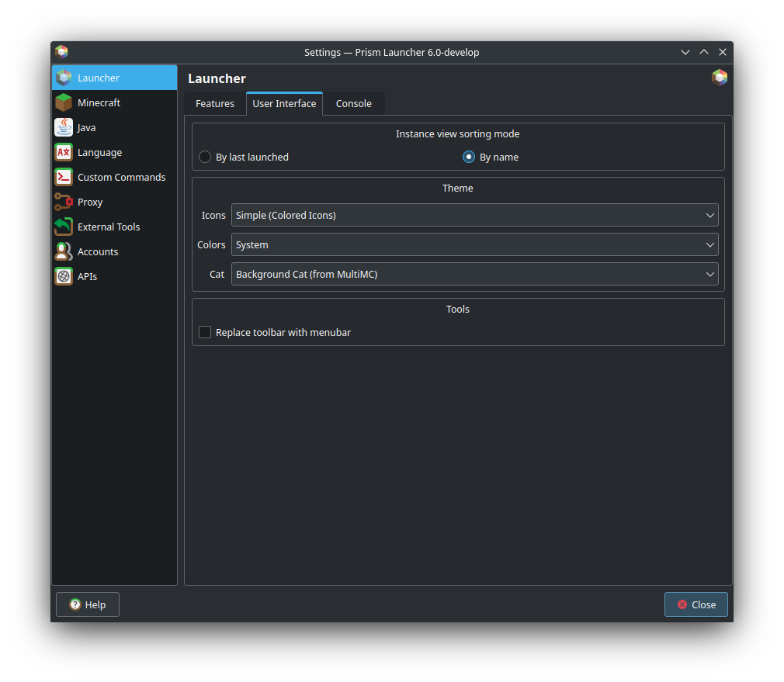Close the window via title bar X

(x=723, y=52)
